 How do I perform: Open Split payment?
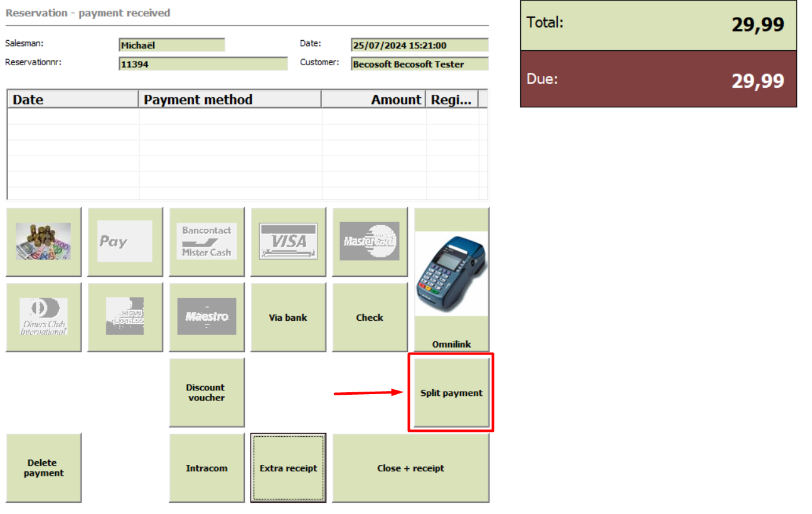click(452, 392)
